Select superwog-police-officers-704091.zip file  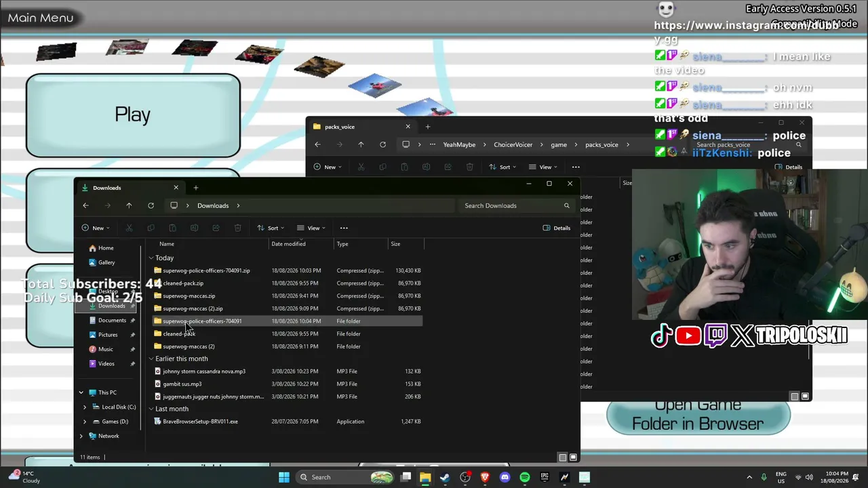tap(287, 270)
